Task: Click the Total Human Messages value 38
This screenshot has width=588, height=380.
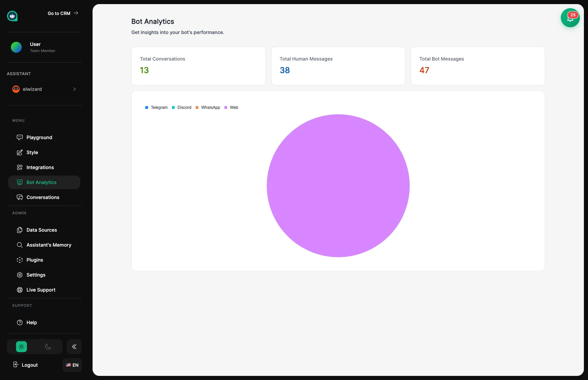Action: click(285, 70)
